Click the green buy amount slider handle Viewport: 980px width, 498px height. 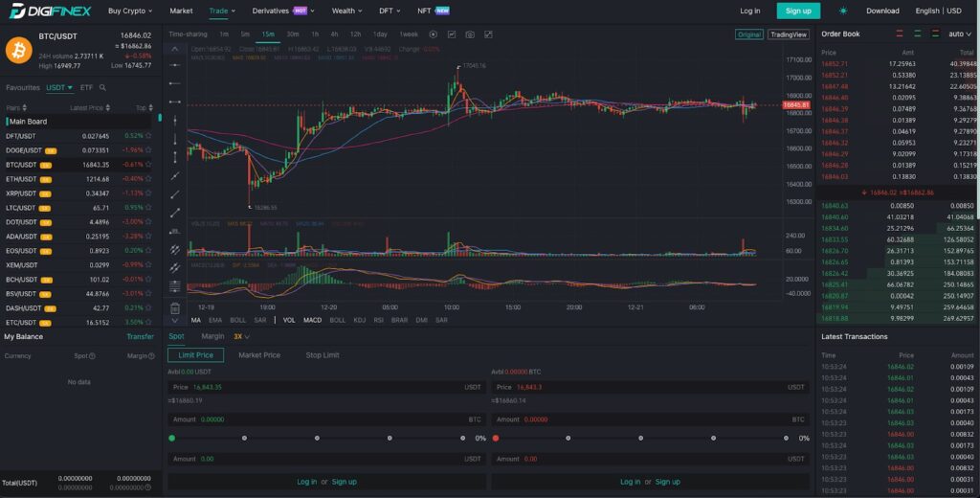click(172, 438)
